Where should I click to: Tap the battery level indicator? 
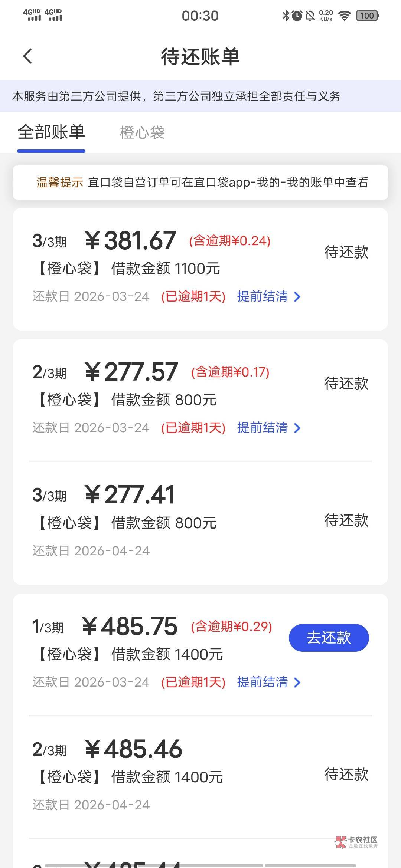367,16
